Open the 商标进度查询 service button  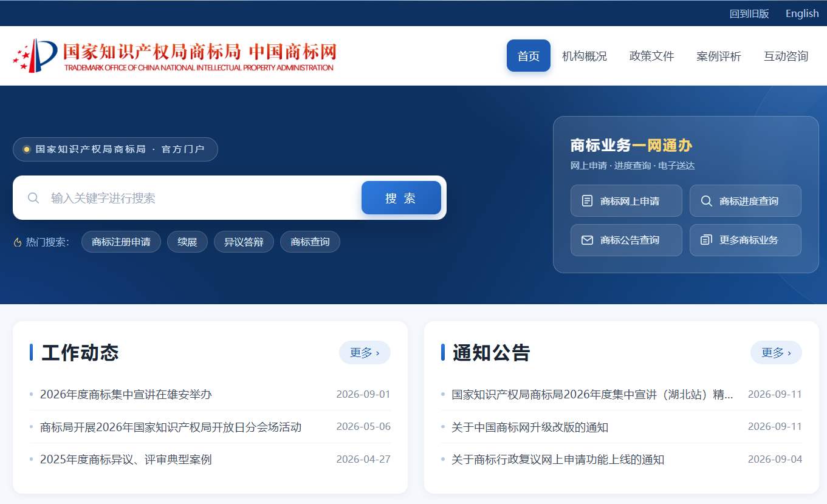(x=746, y=201)
